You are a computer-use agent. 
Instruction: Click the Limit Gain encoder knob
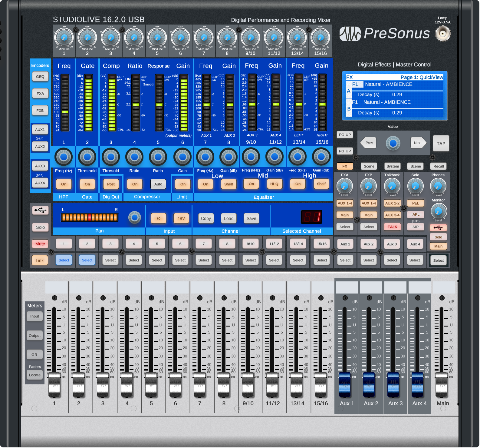pos(182,157)
